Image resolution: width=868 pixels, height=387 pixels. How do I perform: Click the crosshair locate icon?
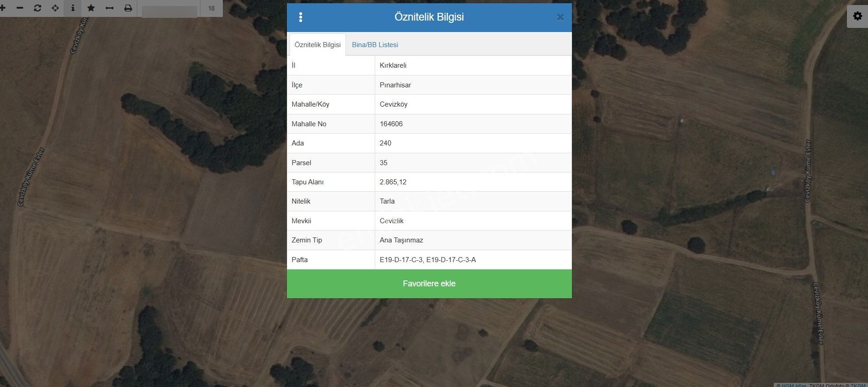[55, 8]
